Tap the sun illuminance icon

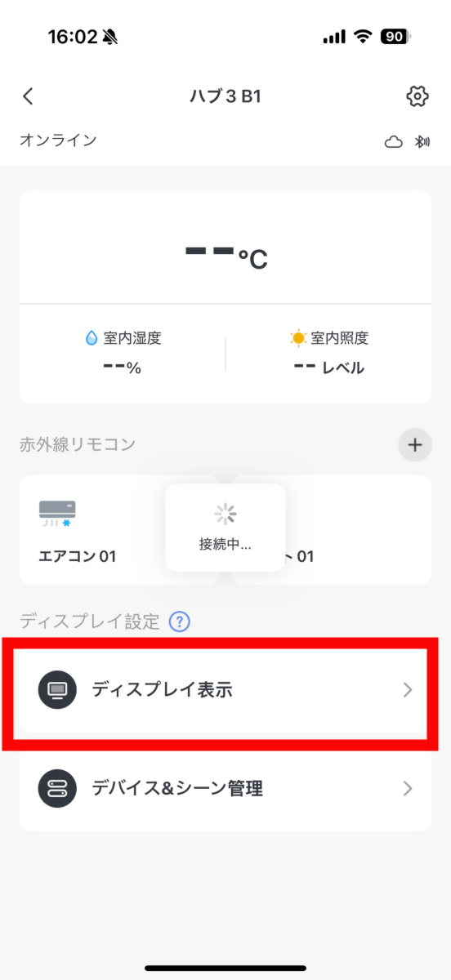click(298, 337)
